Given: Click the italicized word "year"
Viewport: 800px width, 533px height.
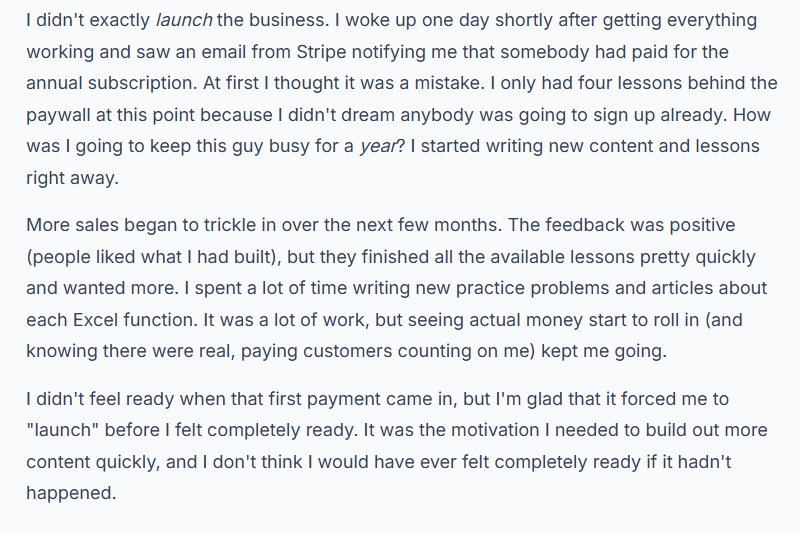Looking at the screenshot, I should coord(378,146).
